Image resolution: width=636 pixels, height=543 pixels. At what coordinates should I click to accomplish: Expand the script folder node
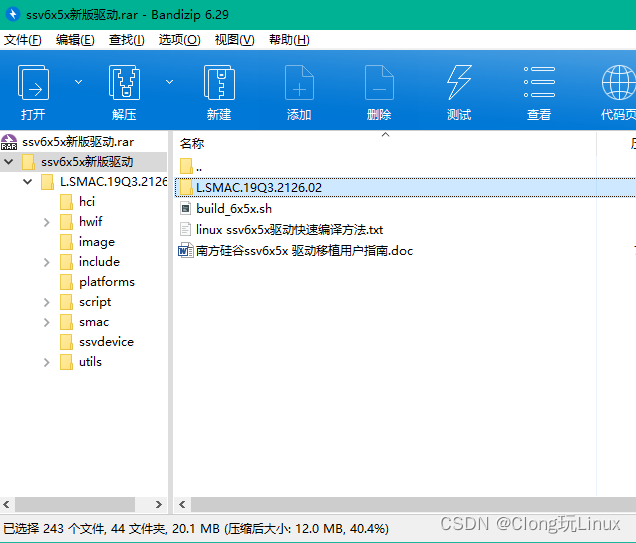pos(47,302)
